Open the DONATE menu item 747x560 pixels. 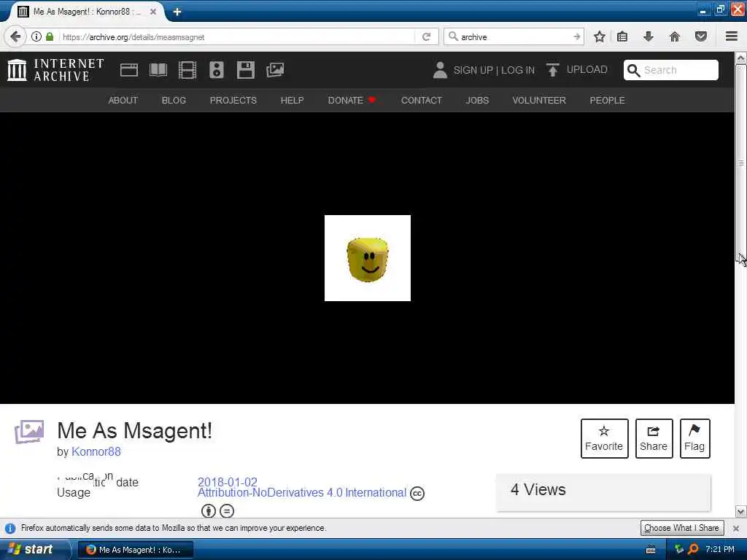click(352, 101)
